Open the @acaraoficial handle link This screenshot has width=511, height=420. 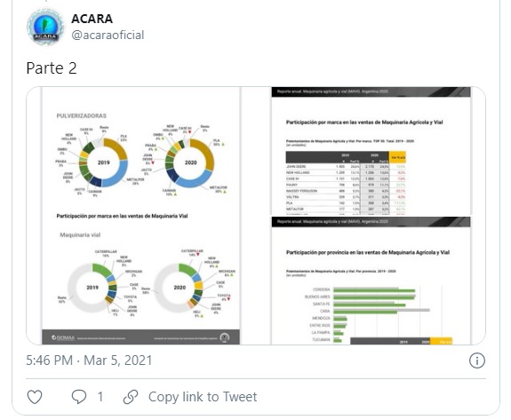(108, 36)
